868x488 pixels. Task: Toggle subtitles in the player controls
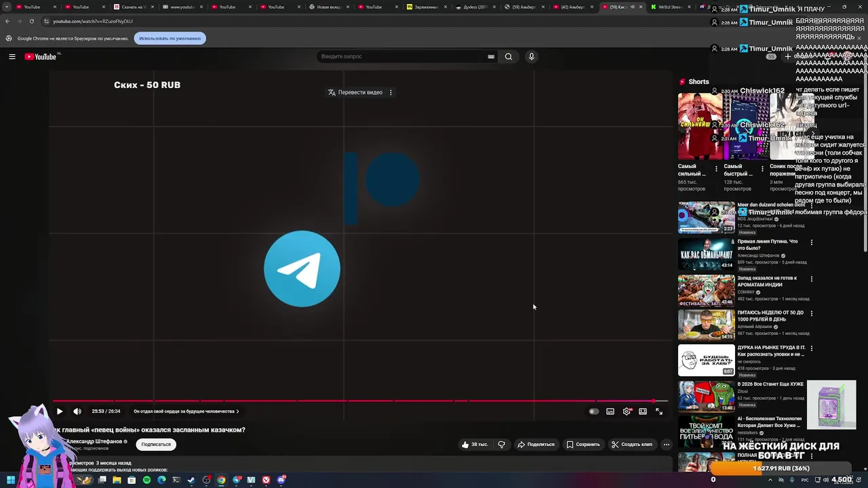pos(610,411)
